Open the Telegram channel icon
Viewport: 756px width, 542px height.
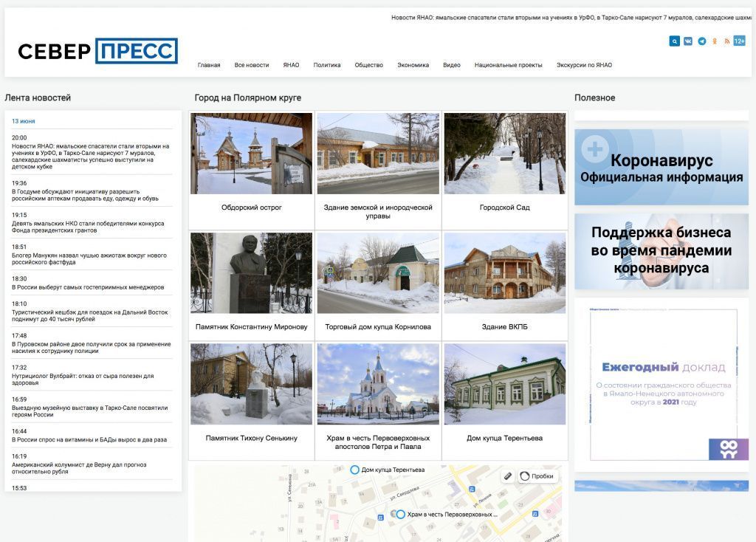pos(701,41)
